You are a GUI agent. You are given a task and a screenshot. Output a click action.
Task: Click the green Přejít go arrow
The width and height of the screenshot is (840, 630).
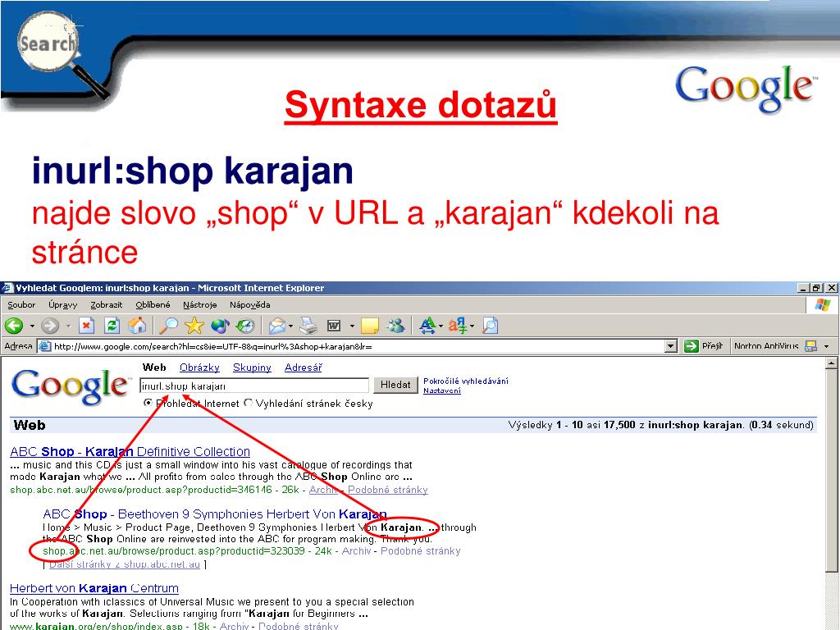[x=691, y=346]
